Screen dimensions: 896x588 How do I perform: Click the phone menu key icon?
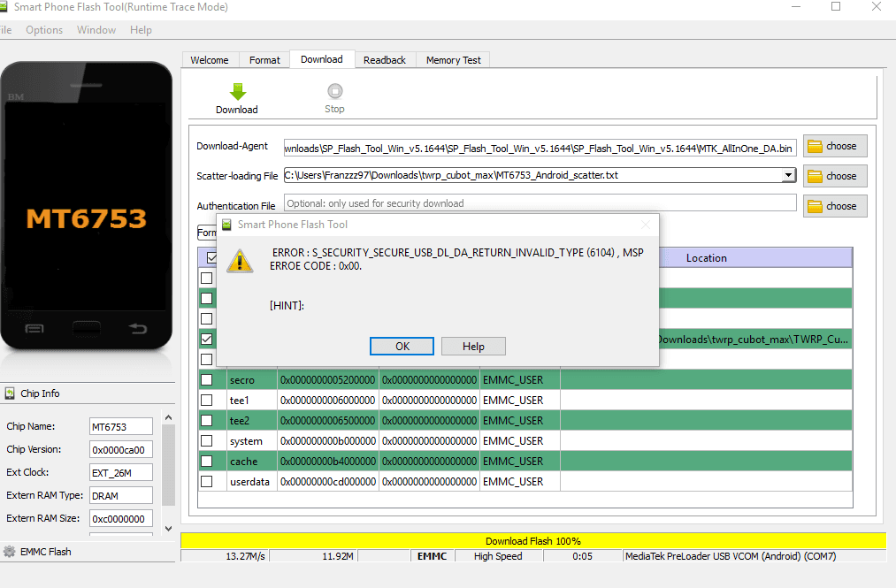(34, 329)
